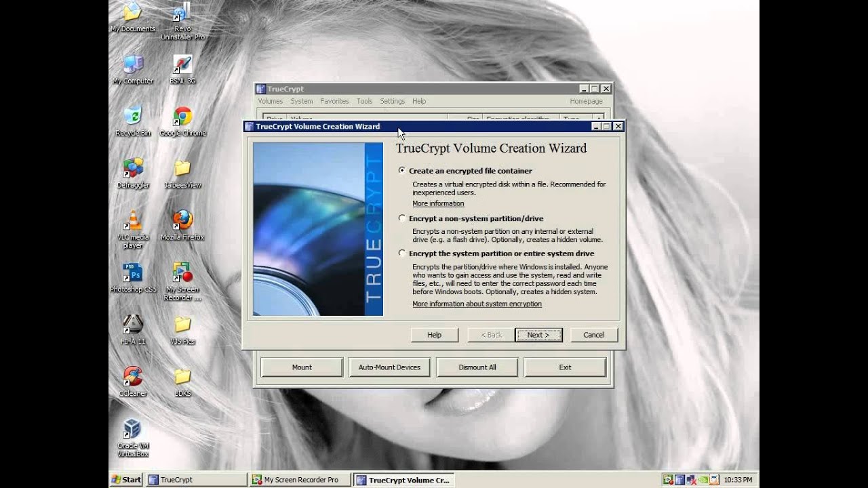The width and height of the screenshot is (868, 488).
Task: Open Tools menu in TrueCrypt window
Action: coord(365,101)
